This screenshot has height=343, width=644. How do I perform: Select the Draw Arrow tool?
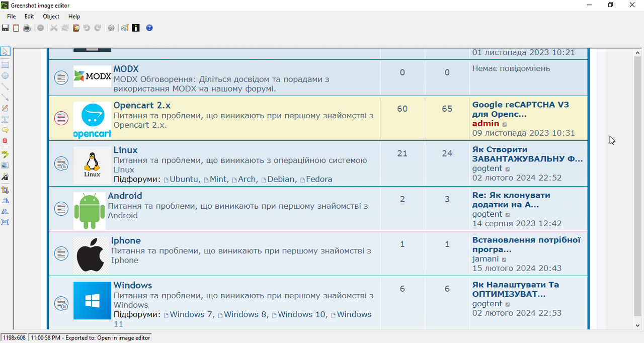5,98
